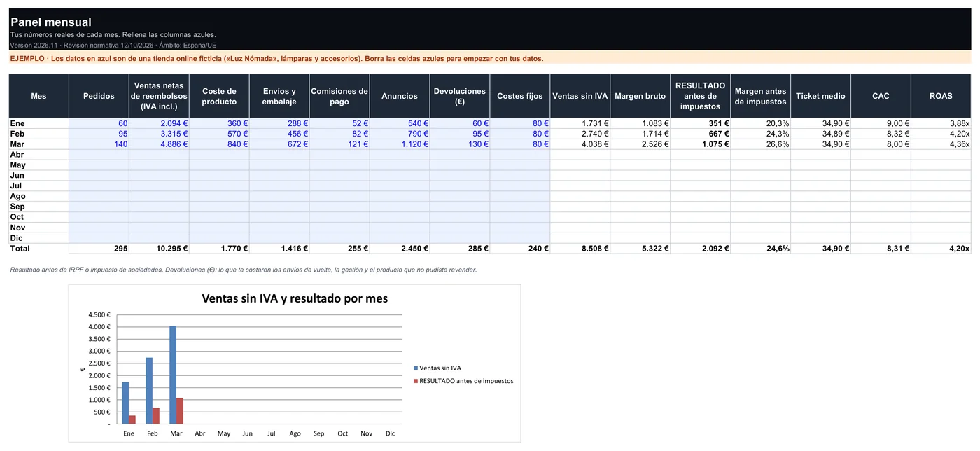Click the tallest blue bar for Mar
Viewport: 980px width, 451px height.
pyautogui.click(x=172, y=375)
